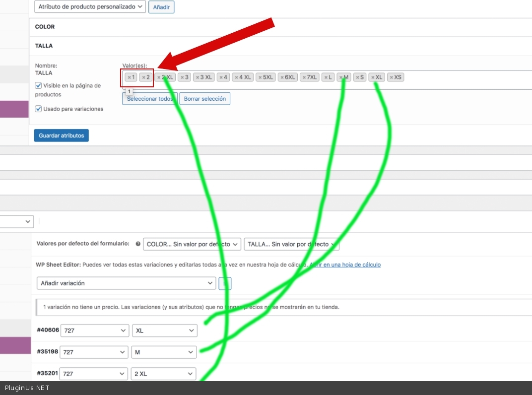The height and width of the screenshot is (395, 532).
Task: Remove the "1" size tag
Action: (x=129, y=77)
